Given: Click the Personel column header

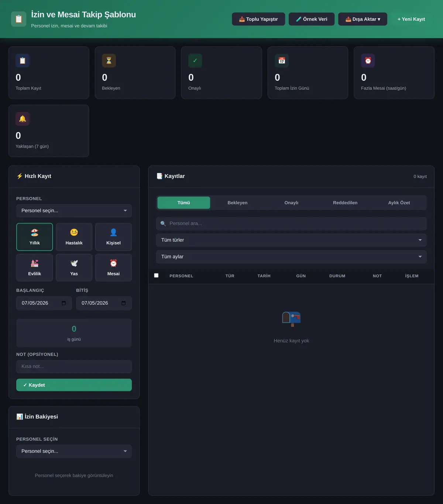Looking at the screenshot, I should pyautogui.click(x=181, y=276).
